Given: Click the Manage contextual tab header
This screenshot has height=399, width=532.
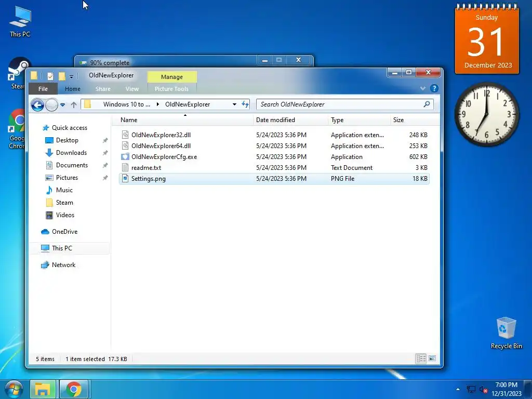Looking at the screenshot, I should [171, 77].
